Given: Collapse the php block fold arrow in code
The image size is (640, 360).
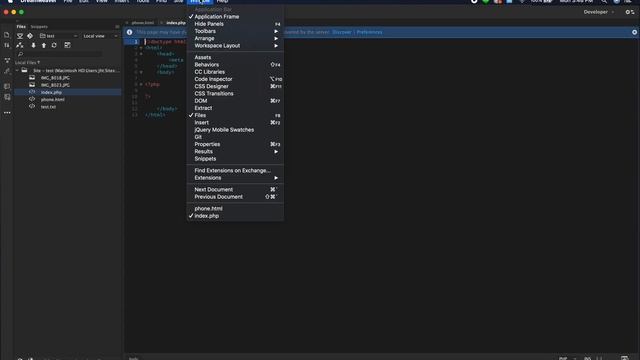Looking at the screenshot, I should click(x=141, y=84).
